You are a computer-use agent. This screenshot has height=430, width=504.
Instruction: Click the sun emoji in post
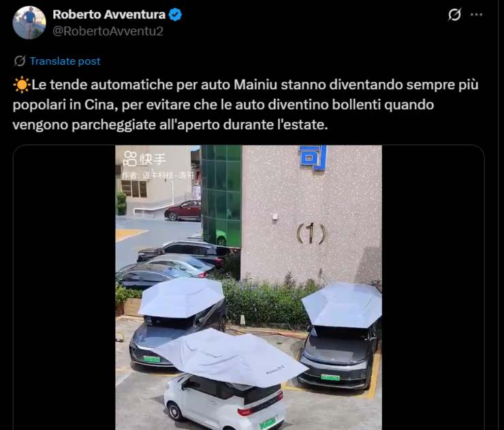point(21,85)
